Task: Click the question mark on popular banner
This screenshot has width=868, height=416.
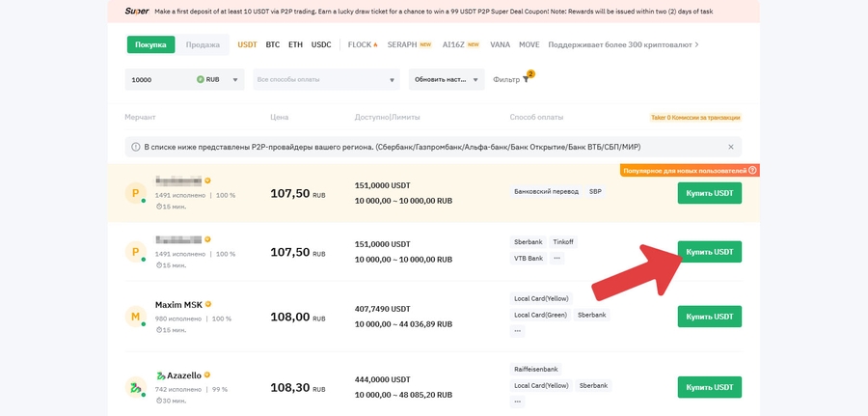Action: [752, 171]
